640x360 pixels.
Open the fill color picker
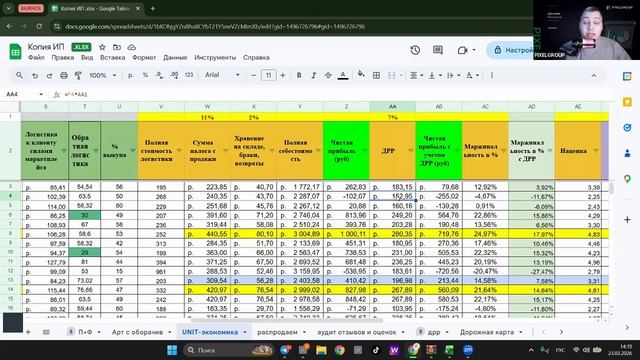[361, 74]
